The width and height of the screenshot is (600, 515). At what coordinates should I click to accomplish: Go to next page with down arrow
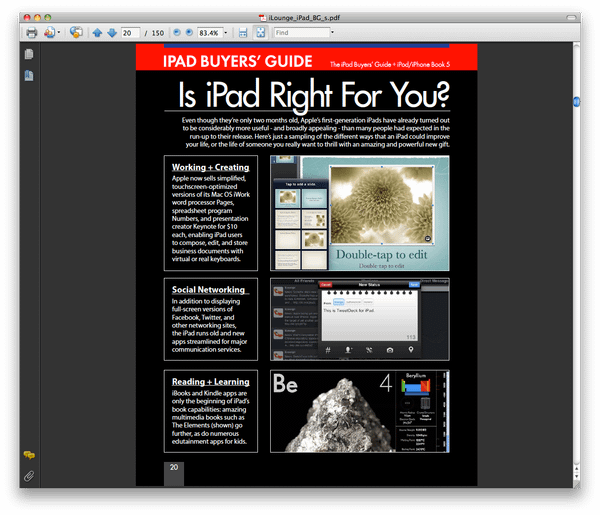tap(112, 33)
